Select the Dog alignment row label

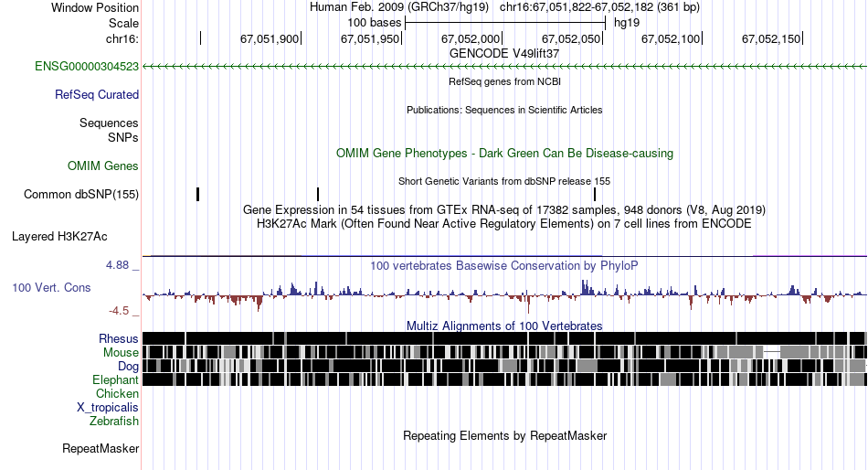[x=128, y=367]
